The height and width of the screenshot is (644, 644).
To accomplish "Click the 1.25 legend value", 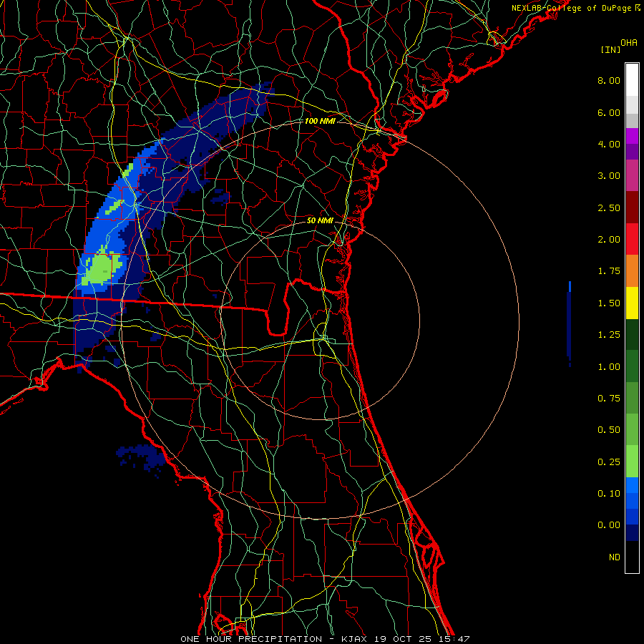I will 609,335.
